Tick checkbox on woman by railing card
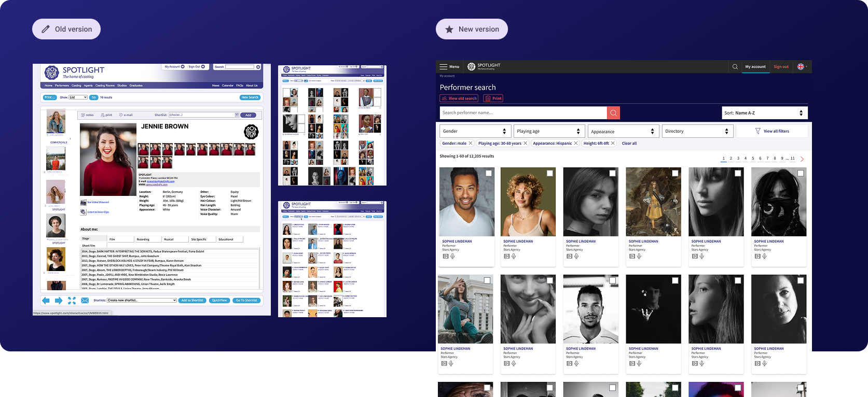Viewport: 868px width, 397px height. (x=487, y=280)
